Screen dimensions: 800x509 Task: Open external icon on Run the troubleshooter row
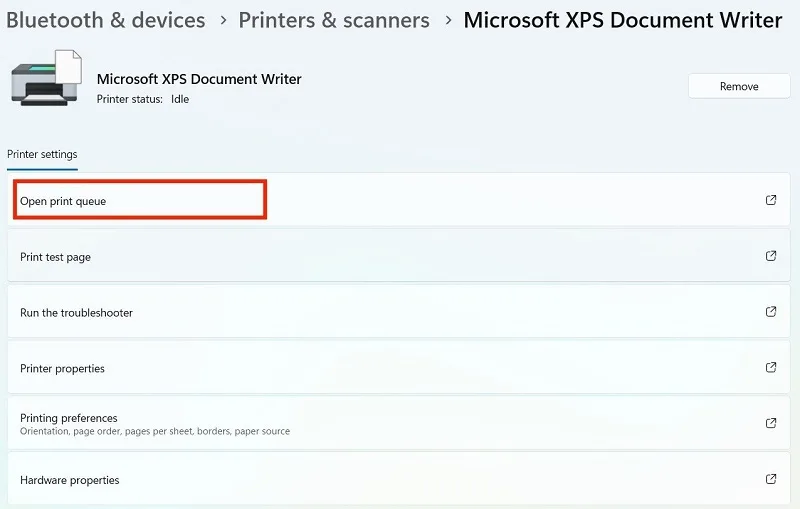point(771,311)
